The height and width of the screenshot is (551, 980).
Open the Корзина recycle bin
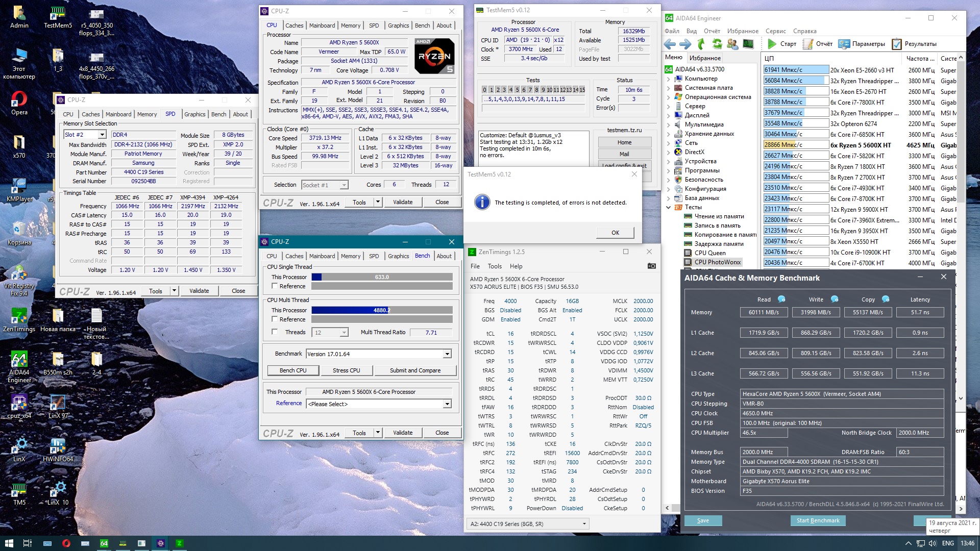19,233
